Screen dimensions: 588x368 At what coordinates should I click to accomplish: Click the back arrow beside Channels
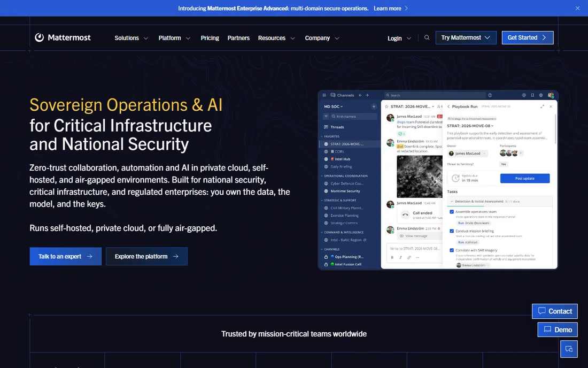point(360,95)
